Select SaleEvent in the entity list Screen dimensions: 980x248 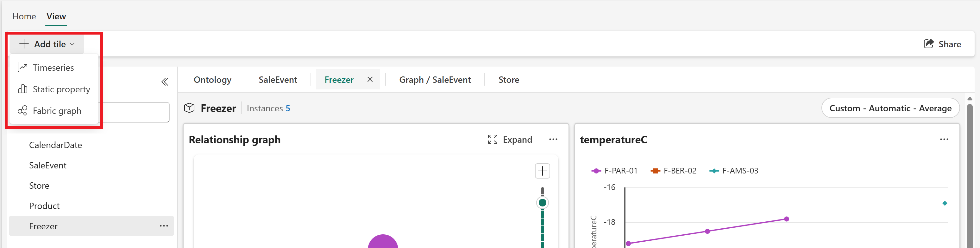pyautogui.click(x=47, y=165)
